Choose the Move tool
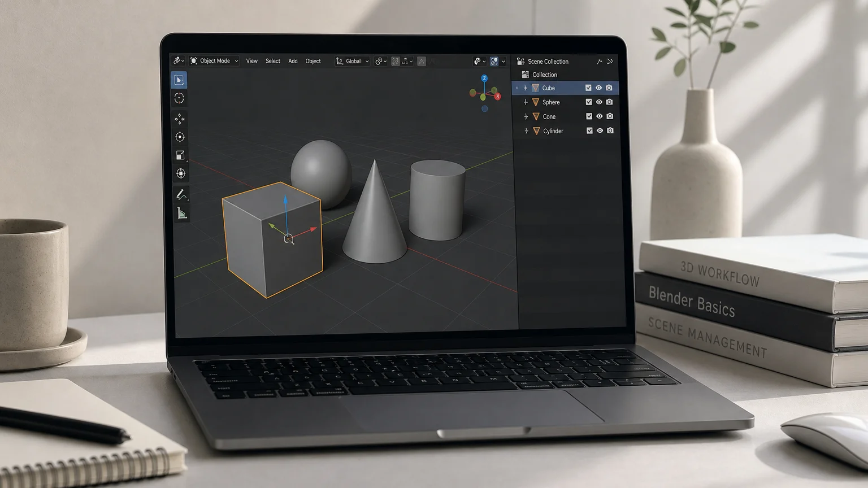 180,119
